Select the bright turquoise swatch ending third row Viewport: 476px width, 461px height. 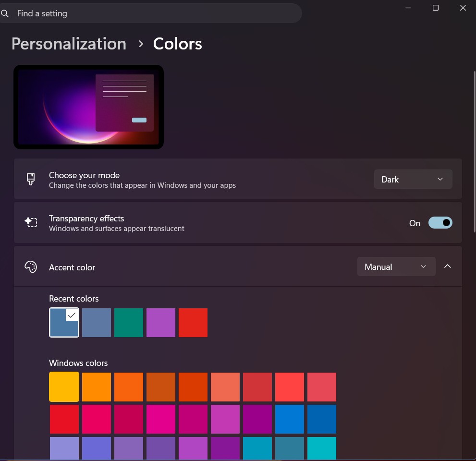click(x=322, y=448)
